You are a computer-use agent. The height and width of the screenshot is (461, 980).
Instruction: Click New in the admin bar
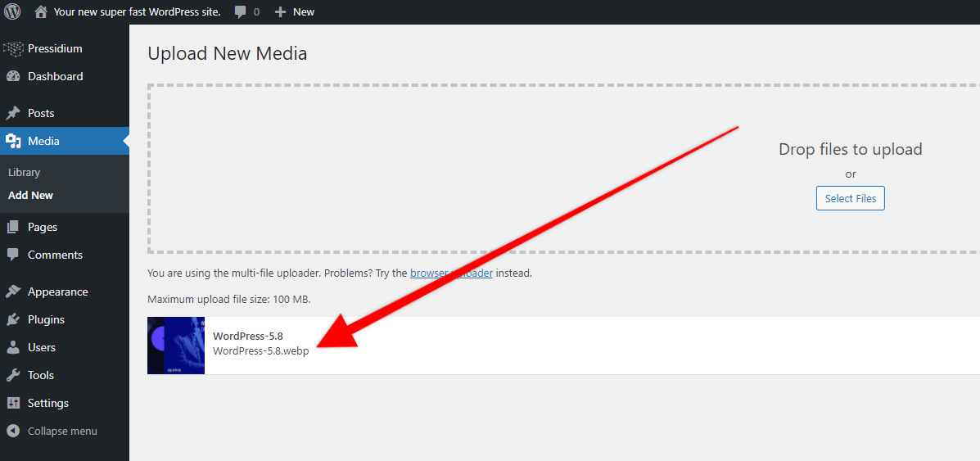(304, 12)
